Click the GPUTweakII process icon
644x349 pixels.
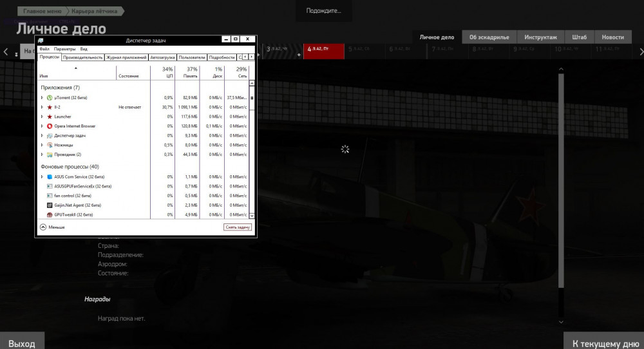tap(50, 214)
